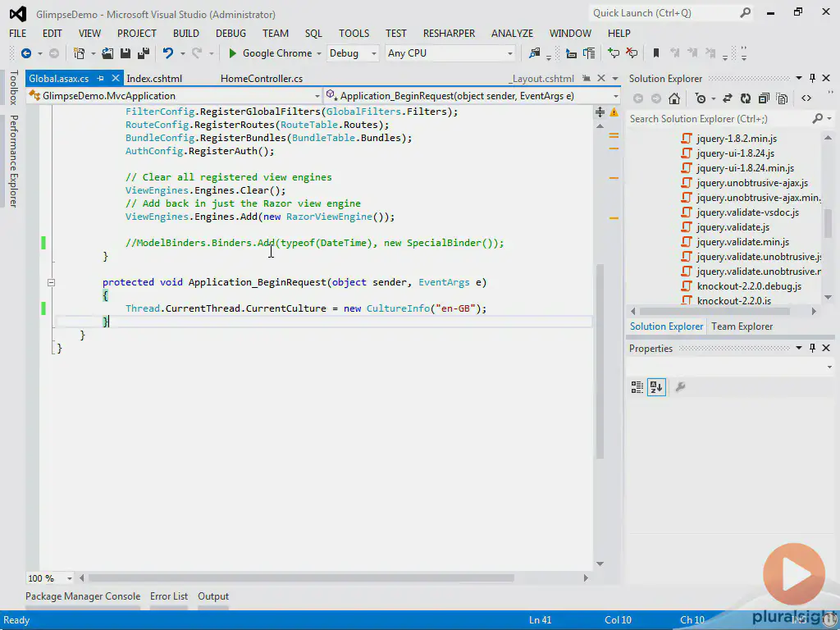Select Categorized view icon in Properties
The height and width of the screenshot is (630, 840).
pos(637,387)
